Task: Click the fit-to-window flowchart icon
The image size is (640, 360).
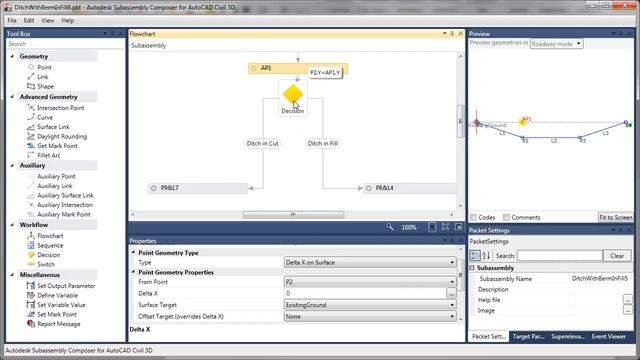Action: coord(445,227)
